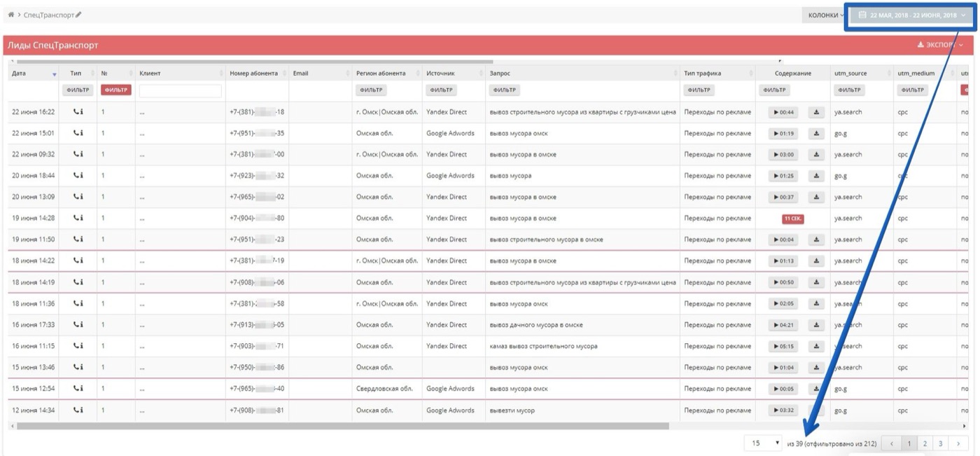Sort by Email column header

click(320, 74)
